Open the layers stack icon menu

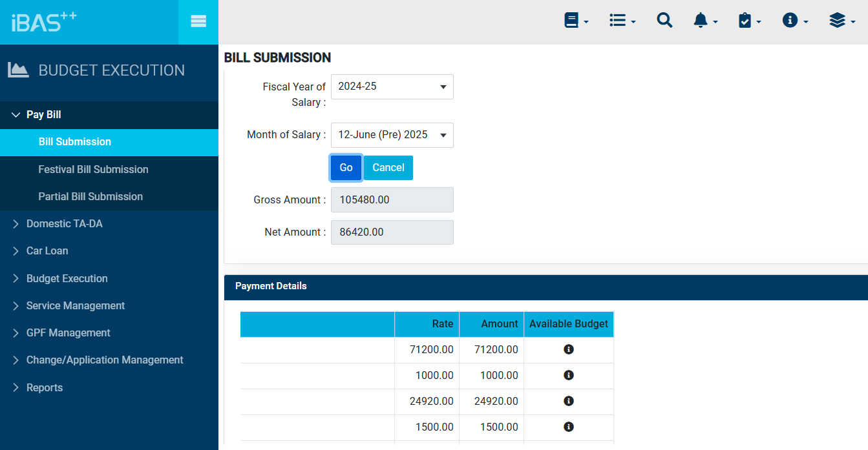pyautogui.click(x=842, y=21)
